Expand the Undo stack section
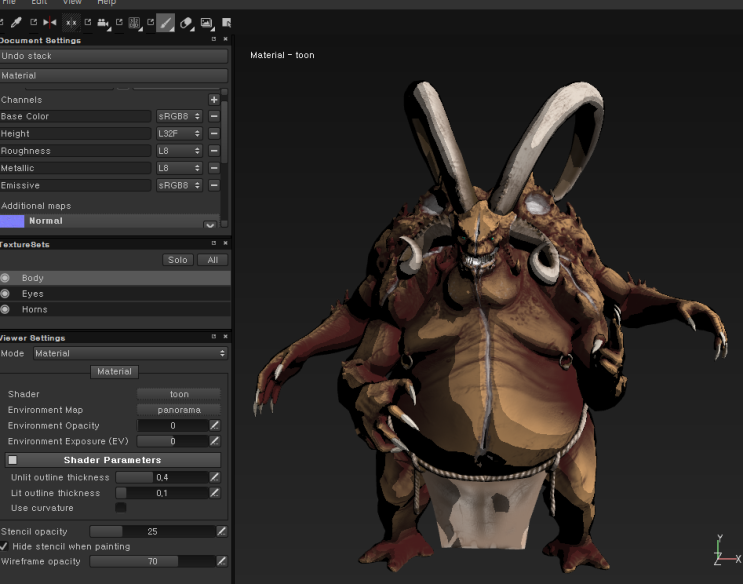 click(113, 56)
